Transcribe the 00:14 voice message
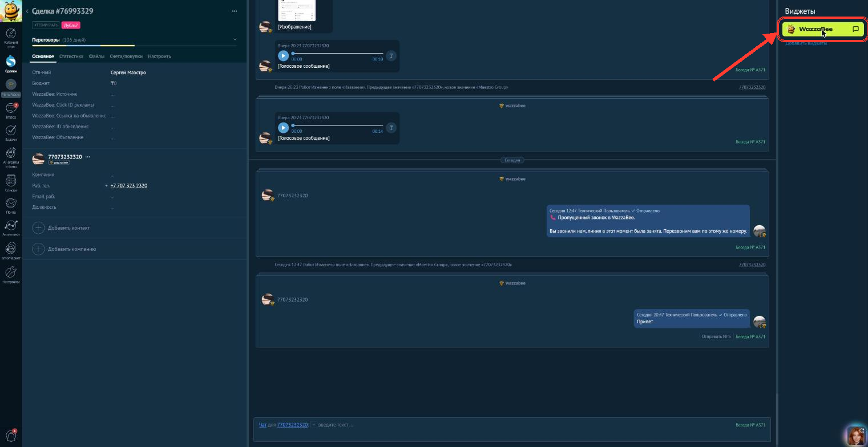Viewport: 868px width, 447px height. point(391,128)
